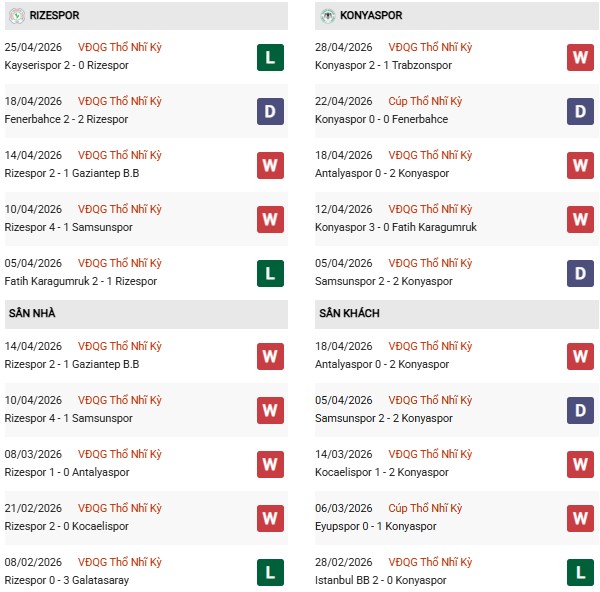This screenshot has height=592, width=600.
Task: Click the Konyaspor 3 - 0 Fatih Karagumruk result
Action: click(398, 227)
